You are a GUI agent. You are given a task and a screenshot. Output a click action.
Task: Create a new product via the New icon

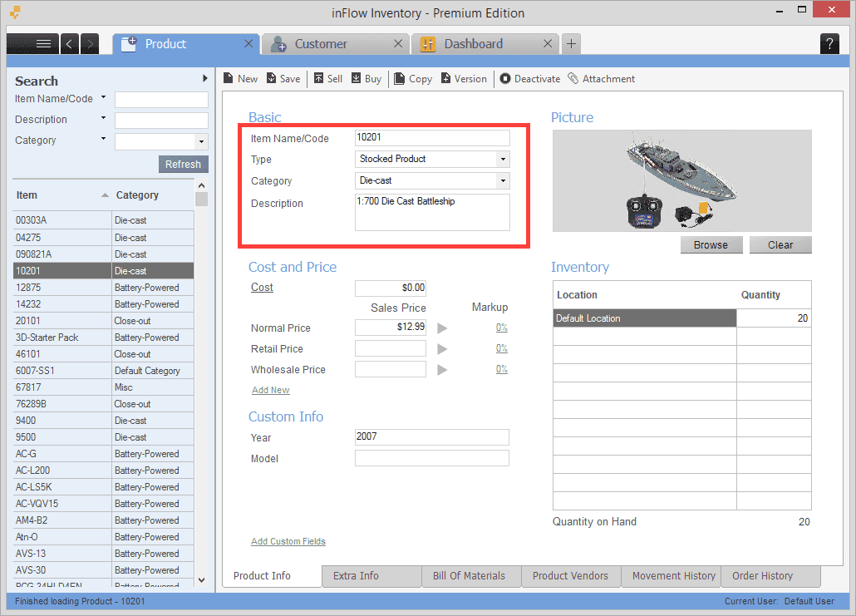[239, 78]
